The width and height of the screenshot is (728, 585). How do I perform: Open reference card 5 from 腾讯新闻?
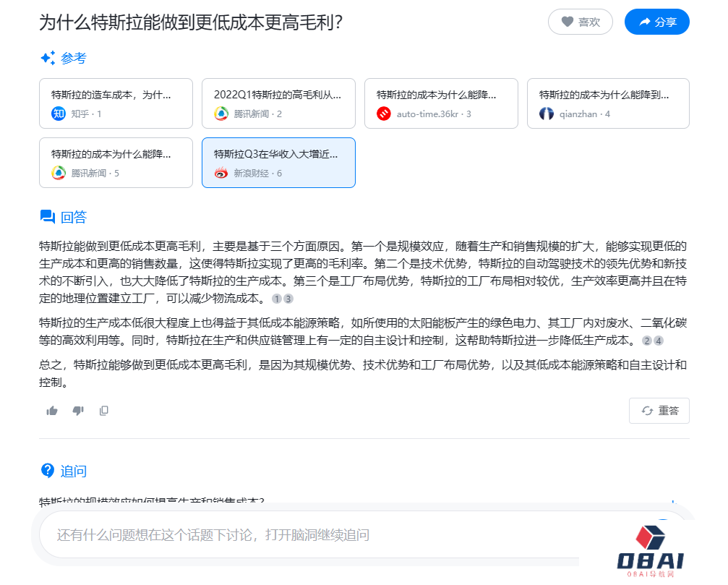pos(116,163)
